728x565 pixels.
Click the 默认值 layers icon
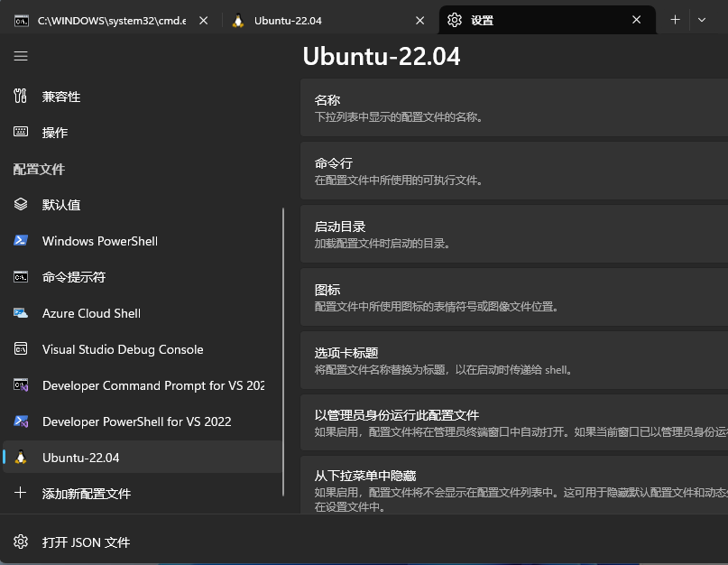21,205
